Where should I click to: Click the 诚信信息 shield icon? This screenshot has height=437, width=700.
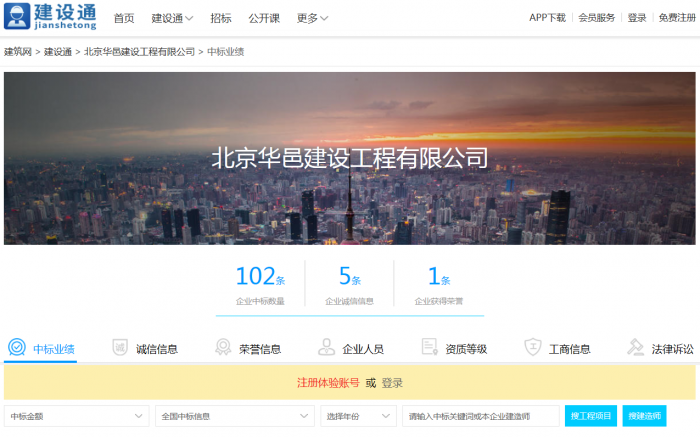click(x=120, y=347)
